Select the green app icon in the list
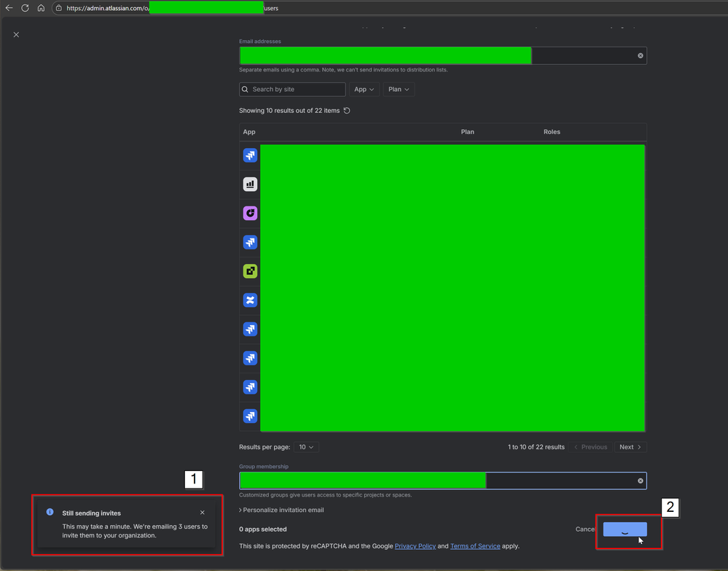 point(250,271)
